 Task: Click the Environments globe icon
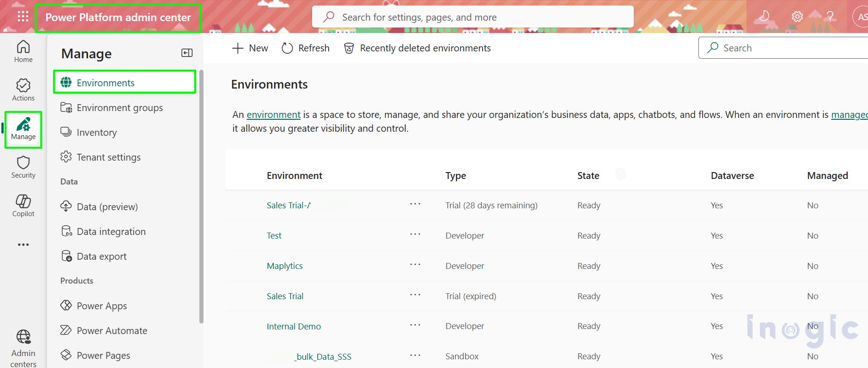(66, 82)
